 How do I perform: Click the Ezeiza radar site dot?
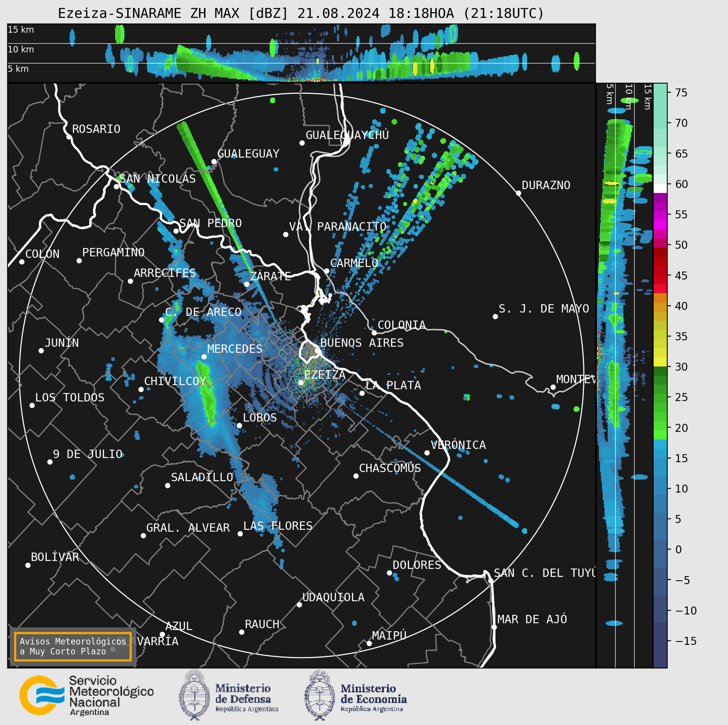[301, 382]
